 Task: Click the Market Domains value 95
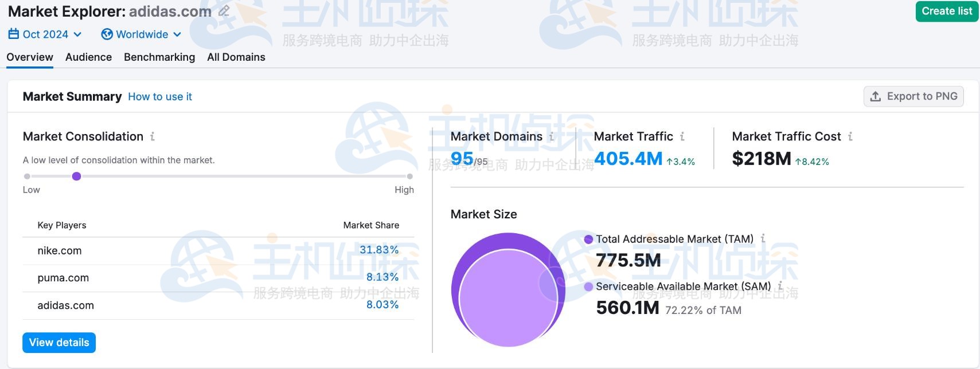tap(462, 158)
